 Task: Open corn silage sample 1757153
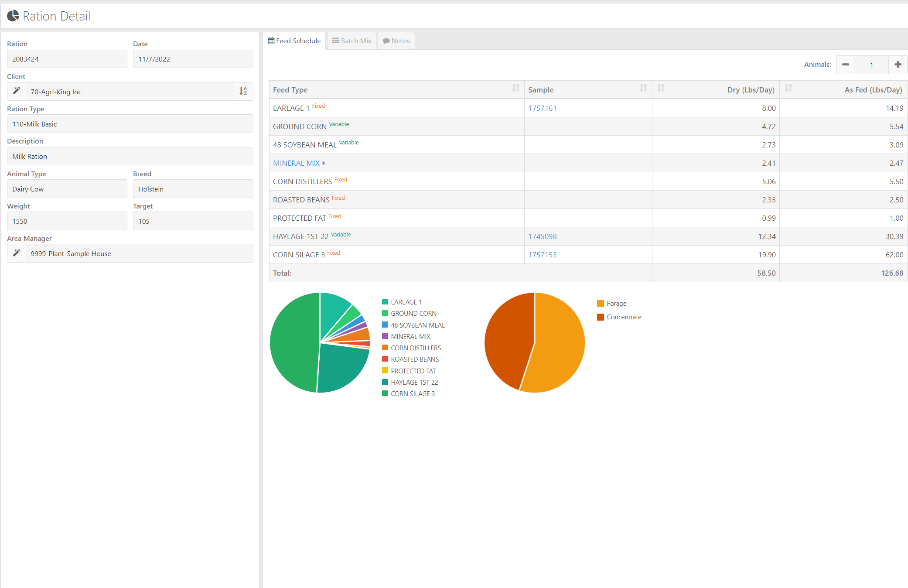(542, 255)
